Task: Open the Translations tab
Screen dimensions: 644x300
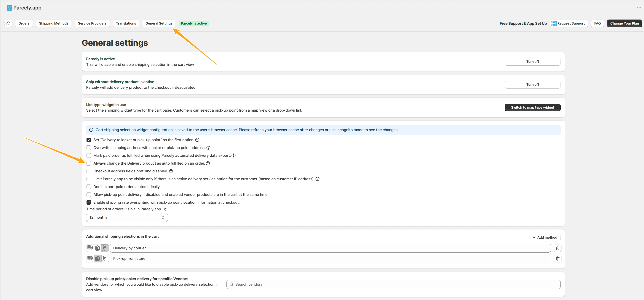Action: pos(126,23)
